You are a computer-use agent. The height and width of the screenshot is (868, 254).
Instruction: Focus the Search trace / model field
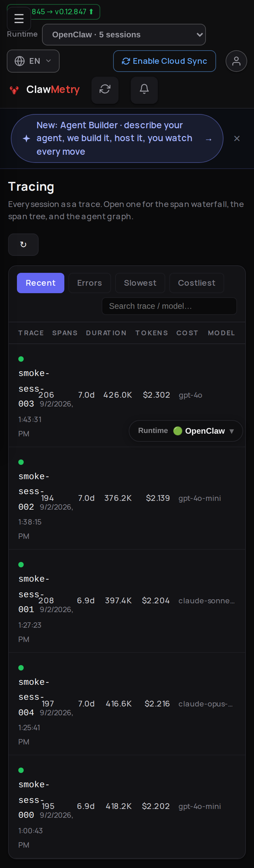tap(169, 306)
